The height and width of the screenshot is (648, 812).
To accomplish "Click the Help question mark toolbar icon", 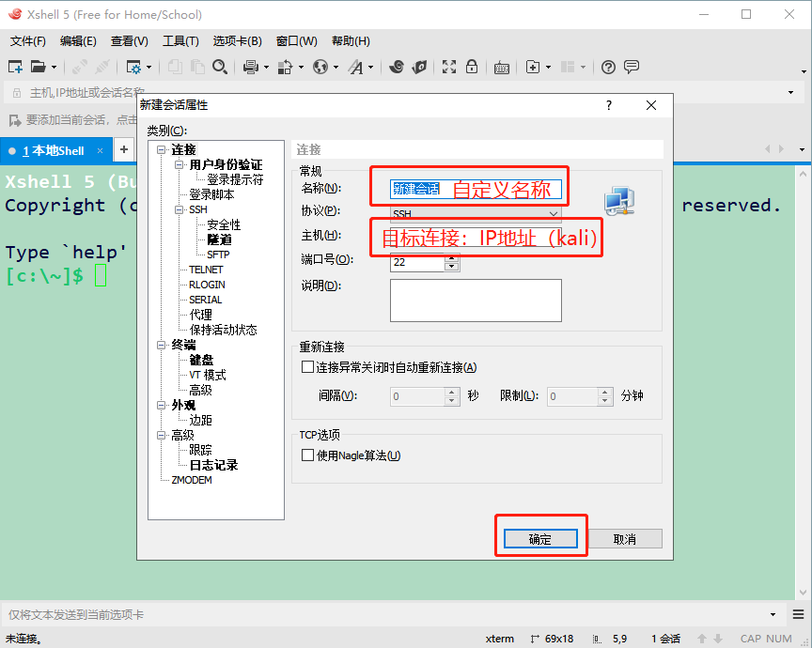I will 607,67.
